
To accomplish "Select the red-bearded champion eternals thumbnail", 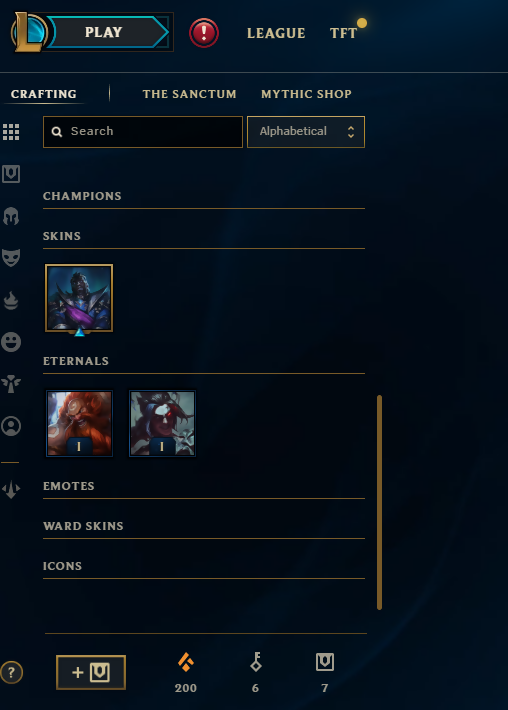I will coord(79,423).
